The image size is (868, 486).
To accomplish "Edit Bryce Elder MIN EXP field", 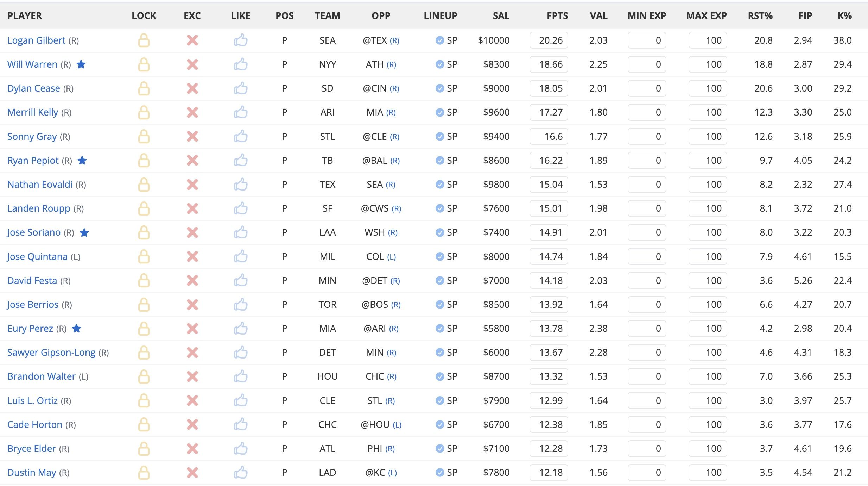I will (647, 449).
